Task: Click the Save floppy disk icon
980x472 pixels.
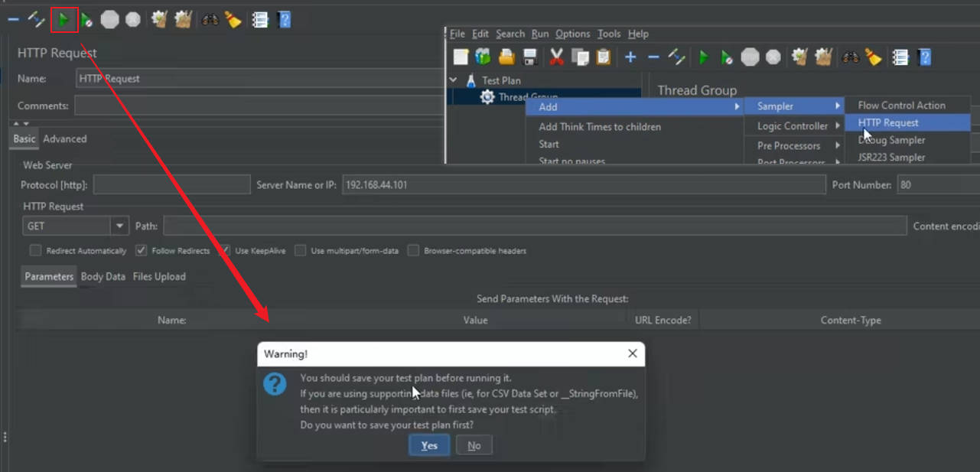Action: [x=529, y=57]
